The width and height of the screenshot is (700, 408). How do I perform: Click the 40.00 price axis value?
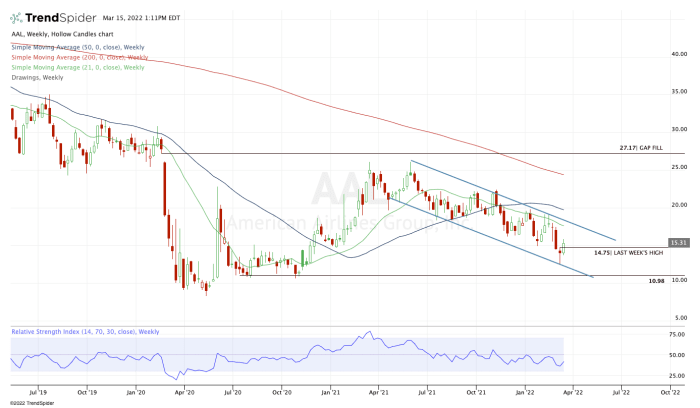click(679, 54)
